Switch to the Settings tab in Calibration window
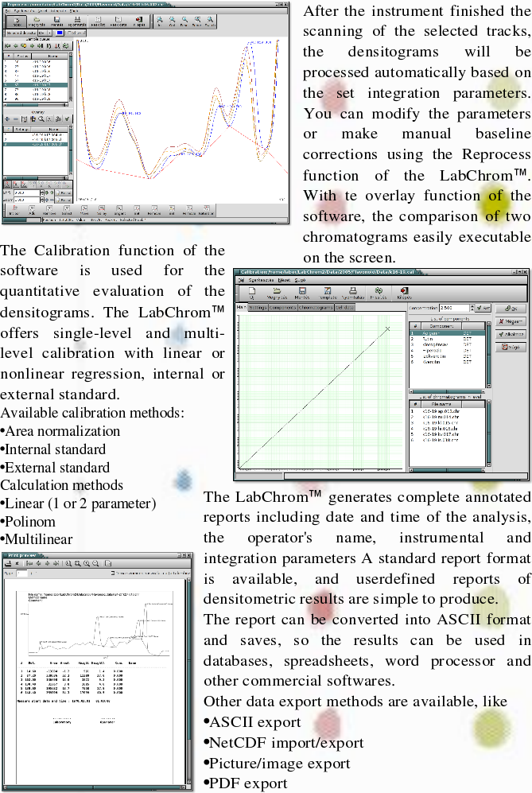Image resolution: width=532 pixels, height=793 pixels. [x=258, y=307]
